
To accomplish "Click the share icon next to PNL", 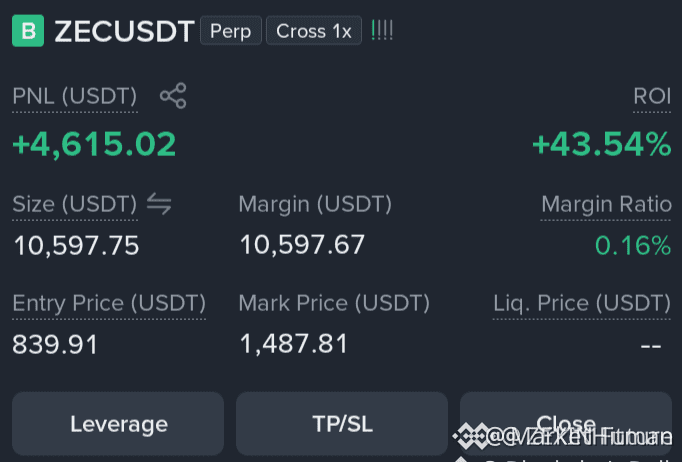I will (173, 96).
